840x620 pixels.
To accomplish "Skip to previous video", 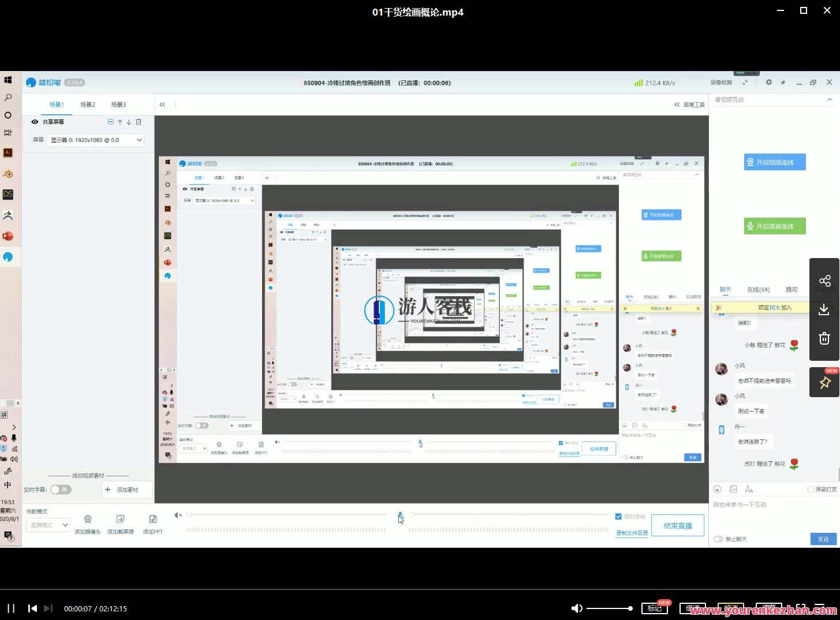I will tap(32, 608).
